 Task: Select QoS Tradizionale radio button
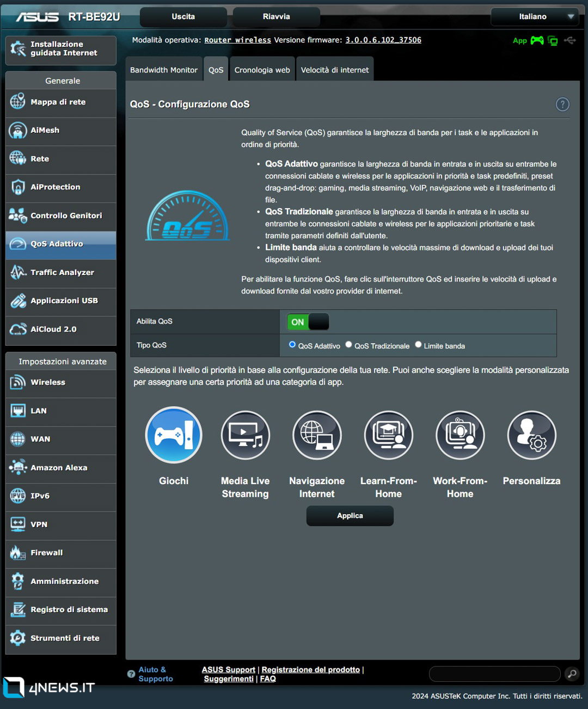[x=348, y=345]
